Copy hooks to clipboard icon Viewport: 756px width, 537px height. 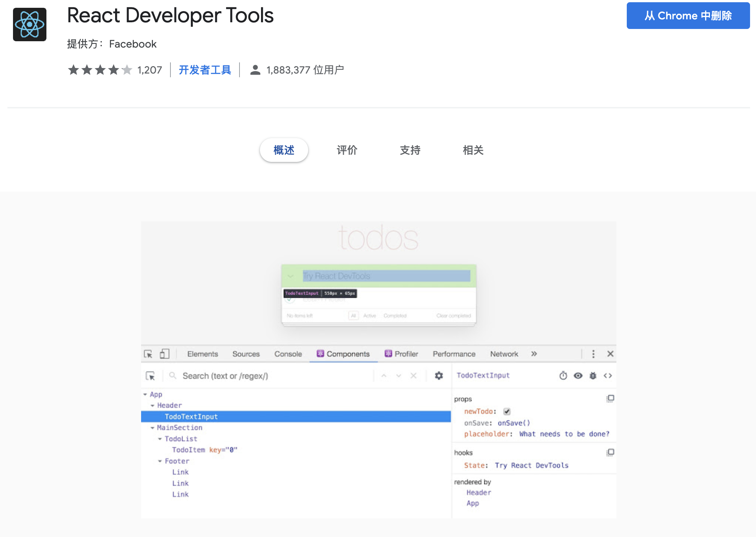point(610,452)
